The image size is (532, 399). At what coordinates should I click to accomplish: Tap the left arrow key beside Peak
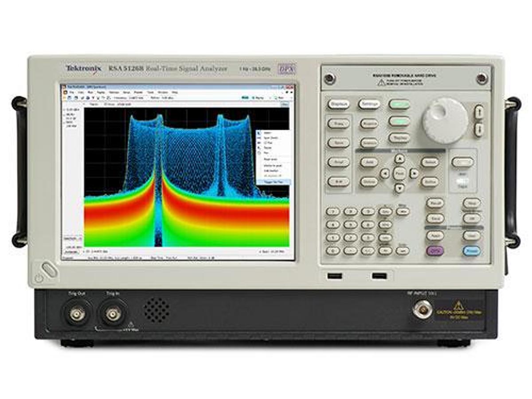click(385, 173)
